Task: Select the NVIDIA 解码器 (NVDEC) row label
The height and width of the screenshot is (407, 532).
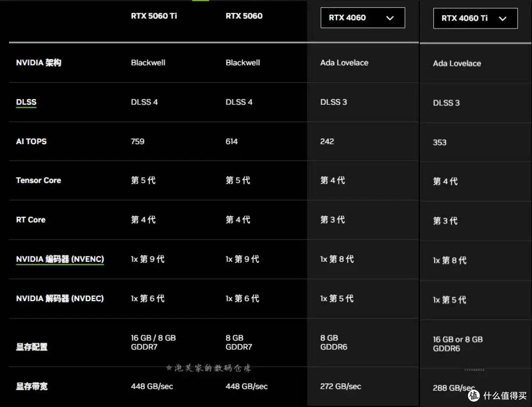Action: pos(60,298)
